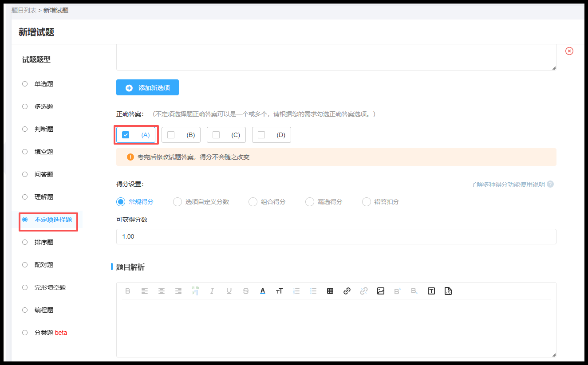Screen dimensions: 588x365
Task: Insert a bulleted list
Action: pos(313,291)
